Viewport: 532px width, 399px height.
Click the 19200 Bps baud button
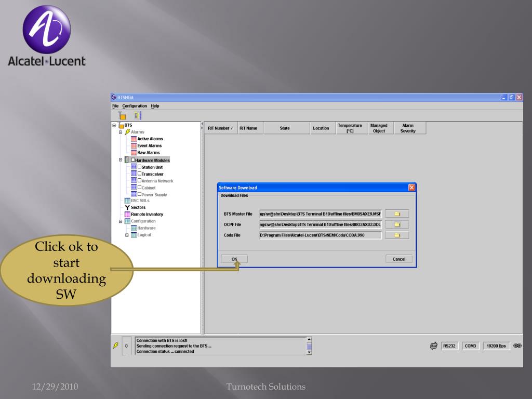click(496, 345)
